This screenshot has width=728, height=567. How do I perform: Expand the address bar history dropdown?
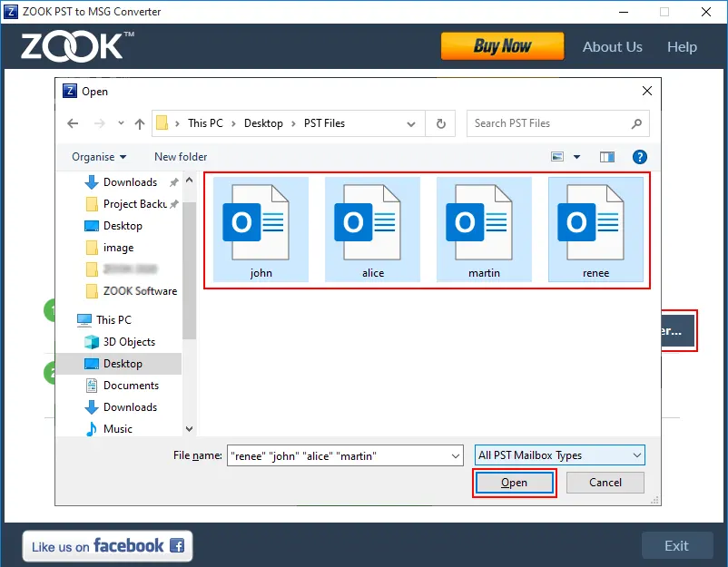tap(411, 124)
